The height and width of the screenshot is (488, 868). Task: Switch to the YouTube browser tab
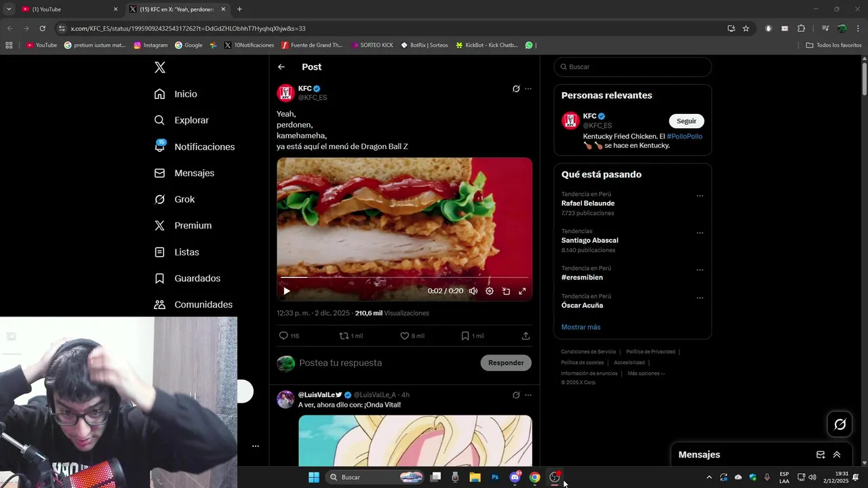(70, 9)
